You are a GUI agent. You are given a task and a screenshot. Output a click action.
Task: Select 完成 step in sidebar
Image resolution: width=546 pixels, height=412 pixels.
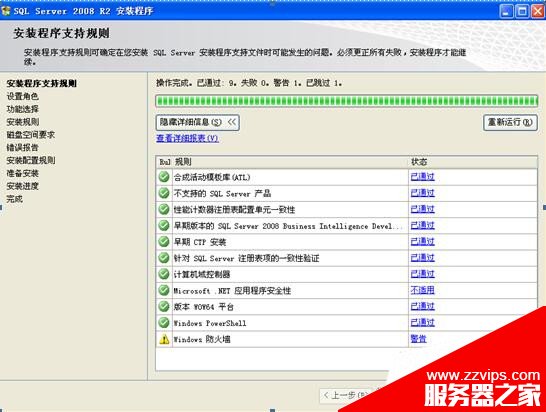click(14, 199)
